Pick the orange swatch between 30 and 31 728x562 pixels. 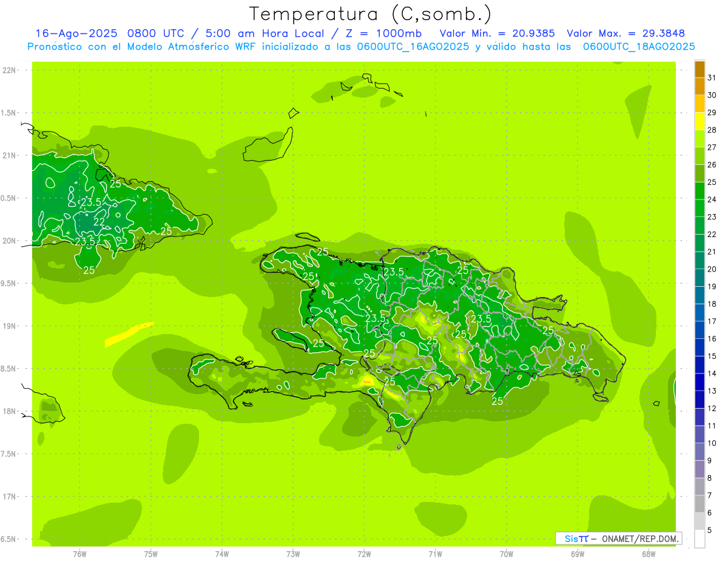(699, 86)
